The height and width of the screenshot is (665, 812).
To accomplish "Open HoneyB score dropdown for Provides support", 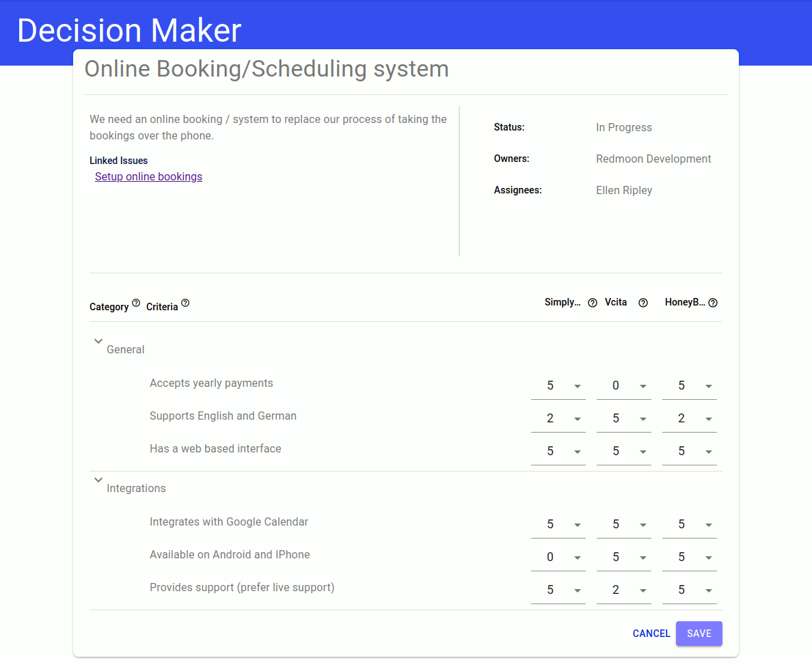I will (x=689, y=591).
